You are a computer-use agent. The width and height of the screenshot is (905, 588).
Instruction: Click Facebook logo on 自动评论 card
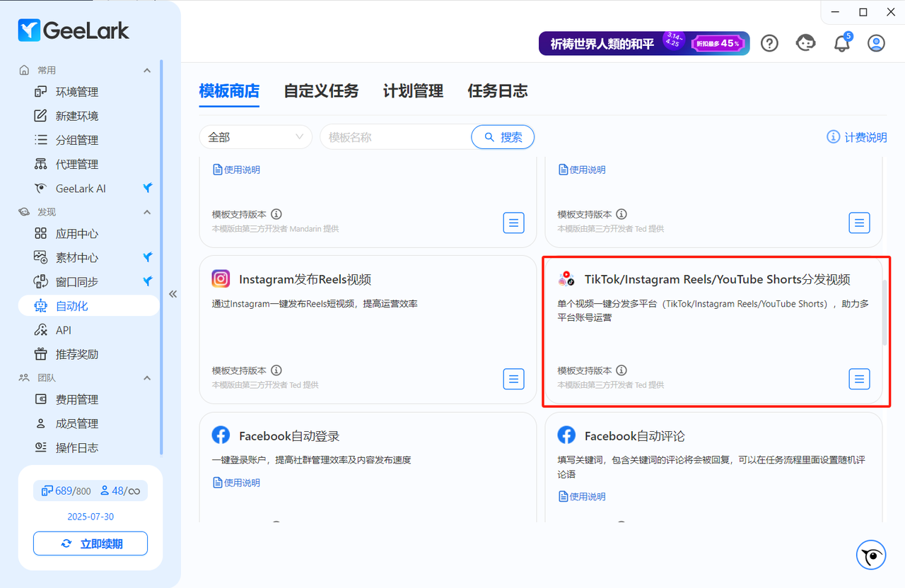pyautogui.click(x=566, y=435)
